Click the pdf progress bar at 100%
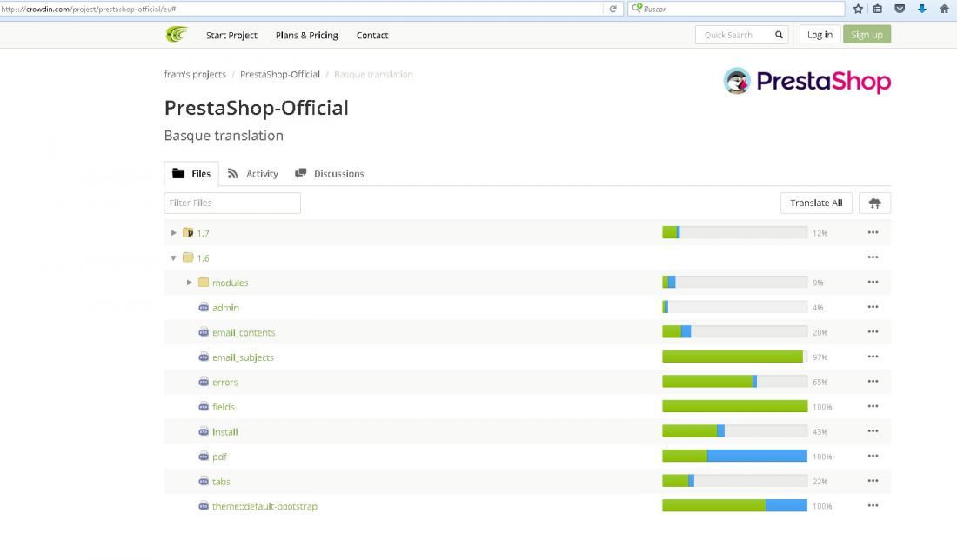 (735, 456)
